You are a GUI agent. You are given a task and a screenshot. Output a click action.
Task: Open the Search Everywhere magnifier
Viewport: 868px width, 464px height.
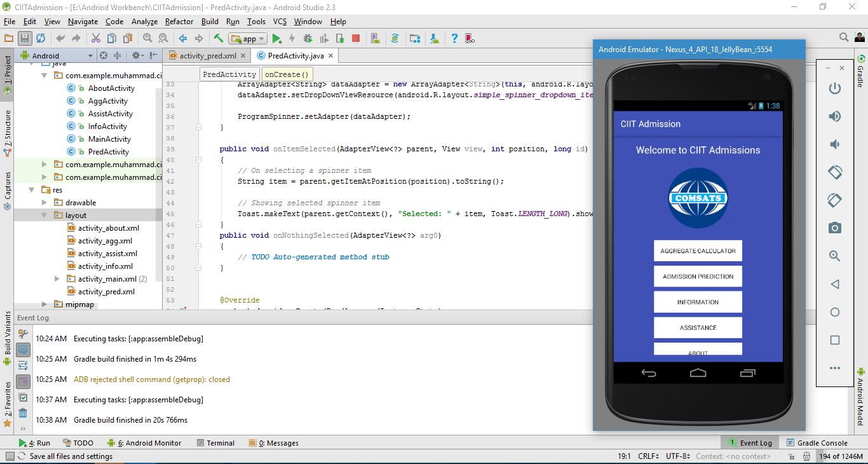coord(844,38)
